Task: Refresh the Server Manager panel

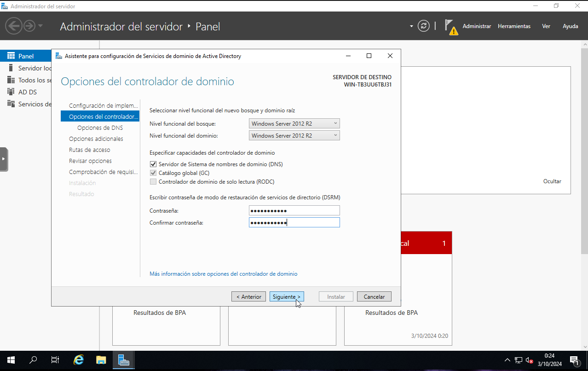Action: pos(424,26)
